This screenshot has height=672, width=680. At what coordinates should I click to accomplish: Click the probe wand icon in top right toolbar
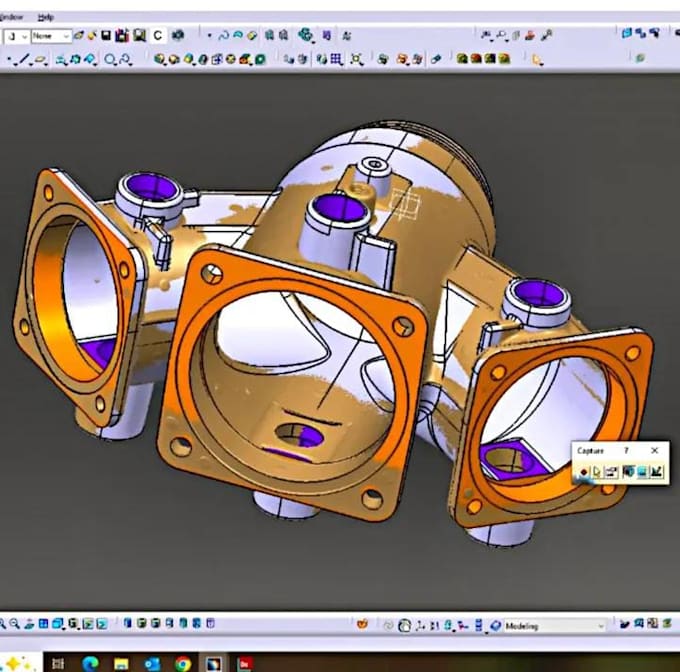(x=546, y=36)
